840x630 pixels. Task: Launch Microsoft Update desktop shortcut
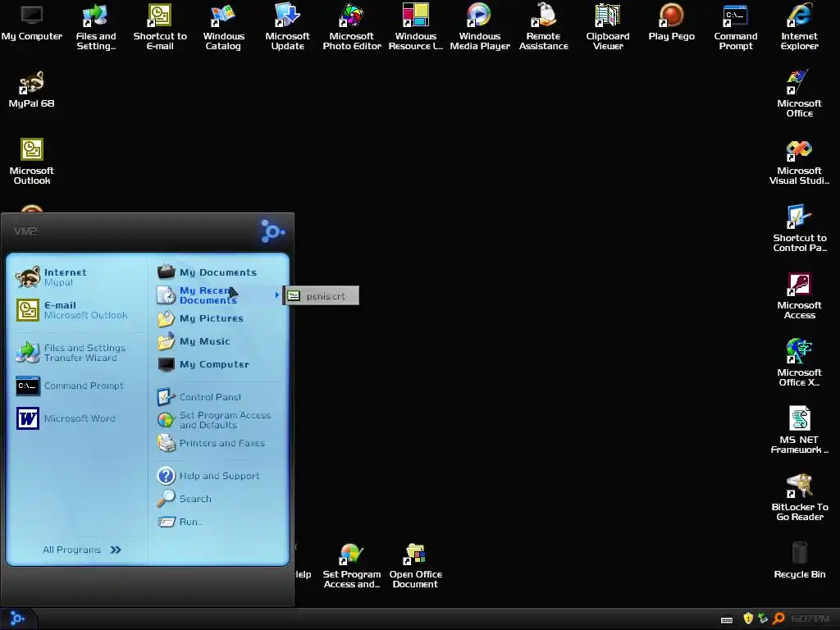[288, 27]
